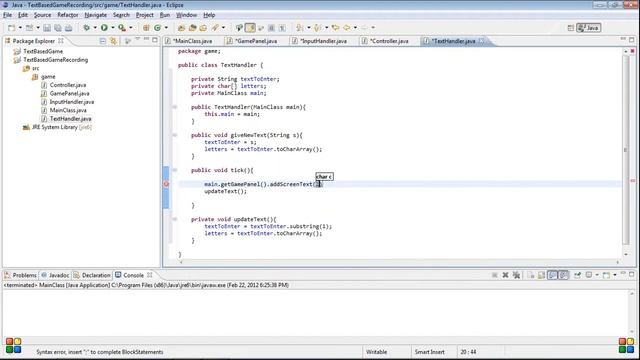
Task: Click the Save toolbar icon
Action: 47,28
